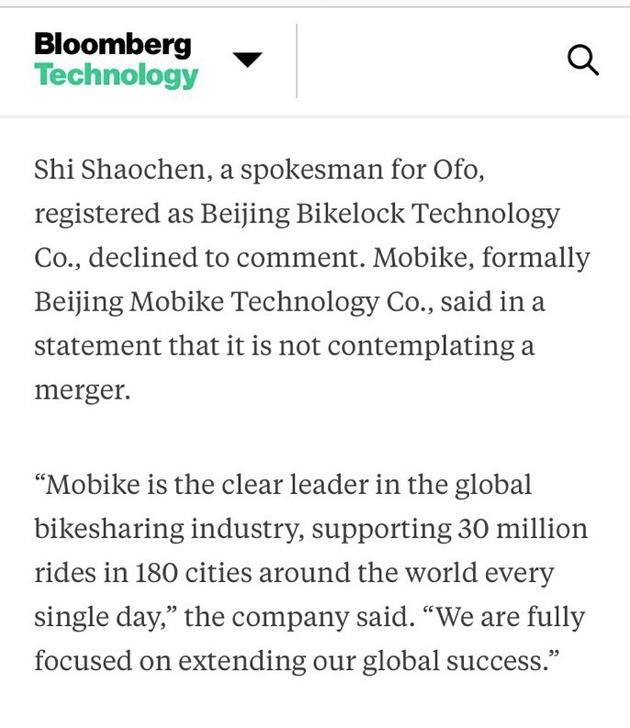
Task: Click Beijing Mobike Technology Co. text
Action: coord(234,302)
